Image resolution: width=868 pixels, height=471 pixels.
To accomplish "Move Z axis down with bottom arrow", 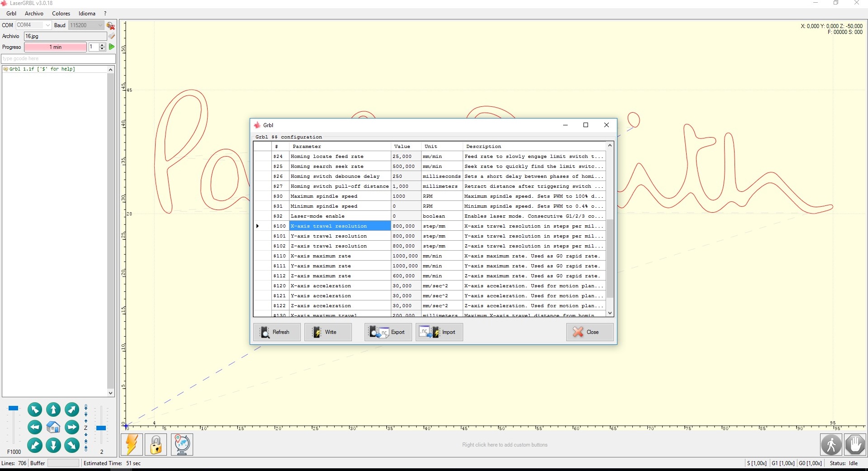I will [x=86, y=449].
